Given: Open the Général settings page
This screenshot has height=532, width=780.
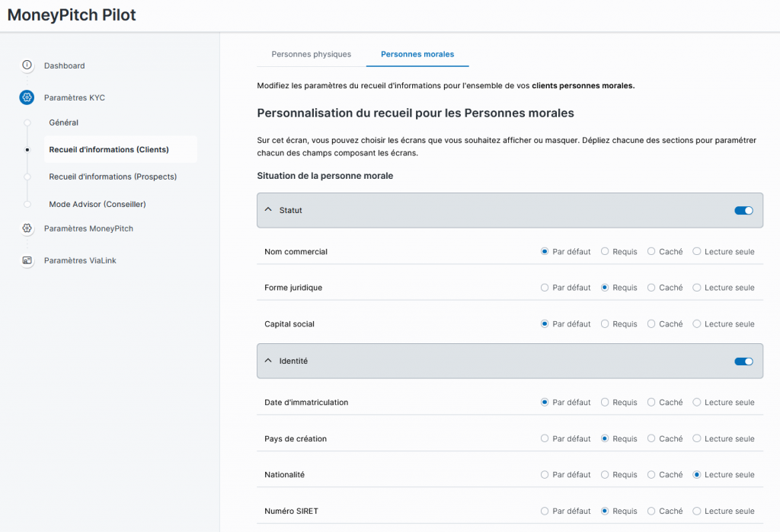Looking at the screenshot, I should 63,123.
